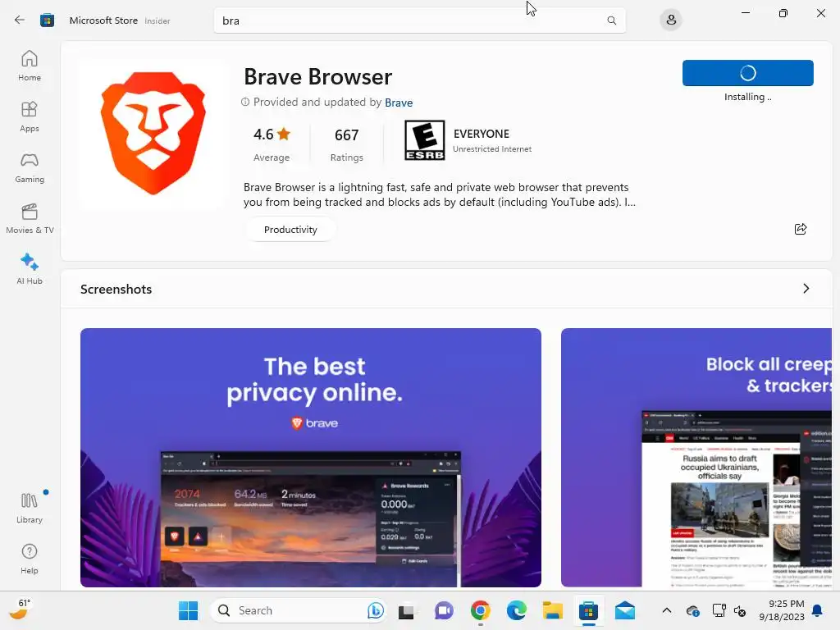This screenshot has width=840, height=630.
Task: Click the Microsoft Store logo icon
Action: 47,21
